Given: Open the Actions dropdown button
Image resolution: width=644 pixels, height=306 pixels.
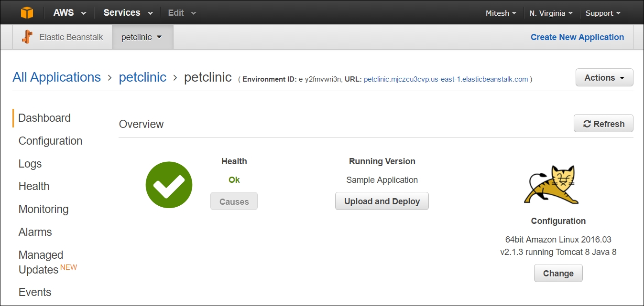Looking at the screenshot, I should [x=604, y=78].
